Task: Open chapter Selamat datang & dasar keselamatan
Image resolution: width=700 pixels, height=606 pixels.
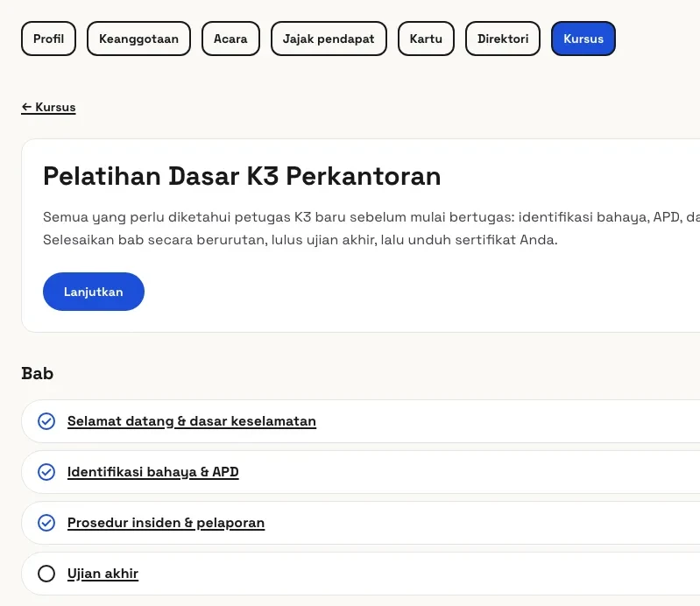Action: (x=192, y=421)
